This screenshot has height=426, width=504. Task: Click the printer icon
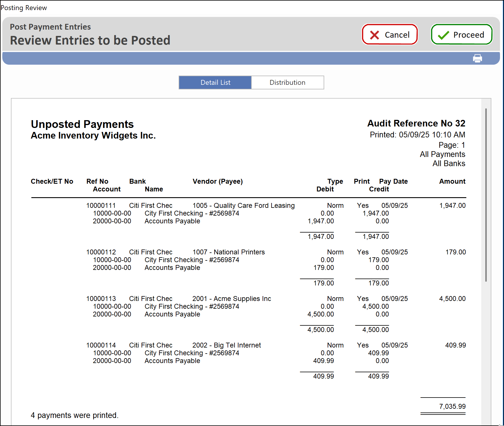pyautogui.click(x=477, y=58)
